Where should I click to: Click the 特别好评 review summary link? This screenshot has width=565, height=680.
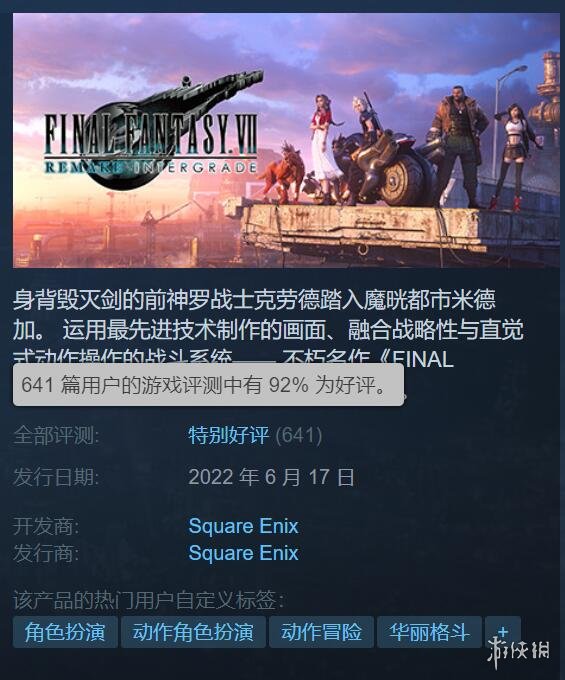[229, 435]
